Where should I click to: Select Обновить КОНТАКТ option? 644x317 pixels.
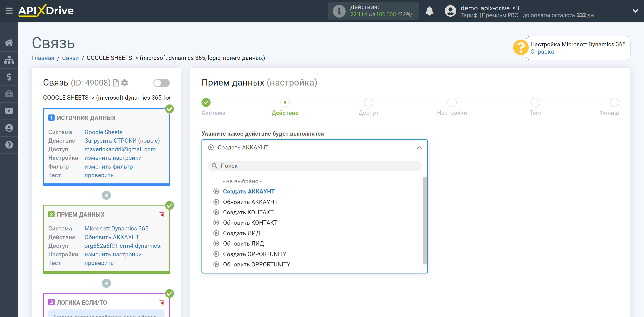250,223
